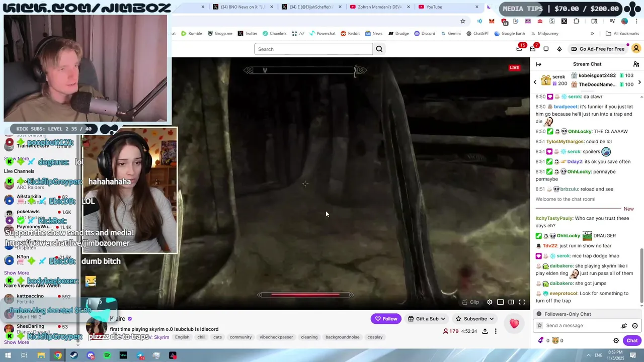Click the MetaMask fox extension icon
Screen dimensions: 644x362
pos(492,21)
